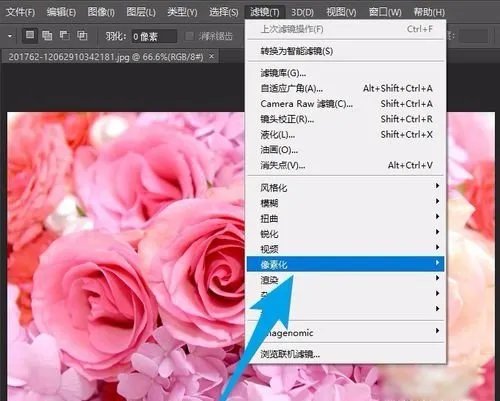
Task: Open 滤镜库(G)... filter gallery
Action: (346, 73)
